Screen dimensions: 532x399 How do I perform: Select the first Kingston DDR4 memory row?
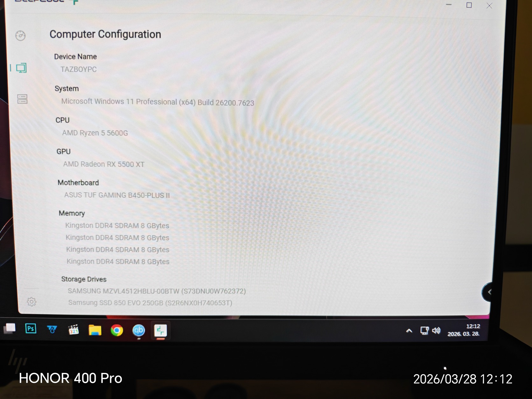(x=117, y=226)
